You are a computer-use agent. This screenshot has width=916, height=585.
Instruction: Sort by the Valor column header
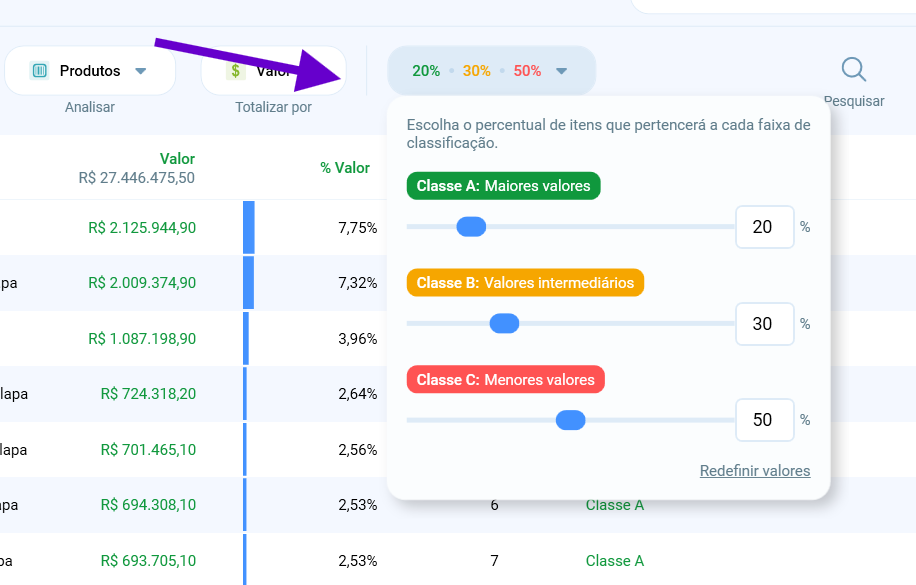coord(177,159)
